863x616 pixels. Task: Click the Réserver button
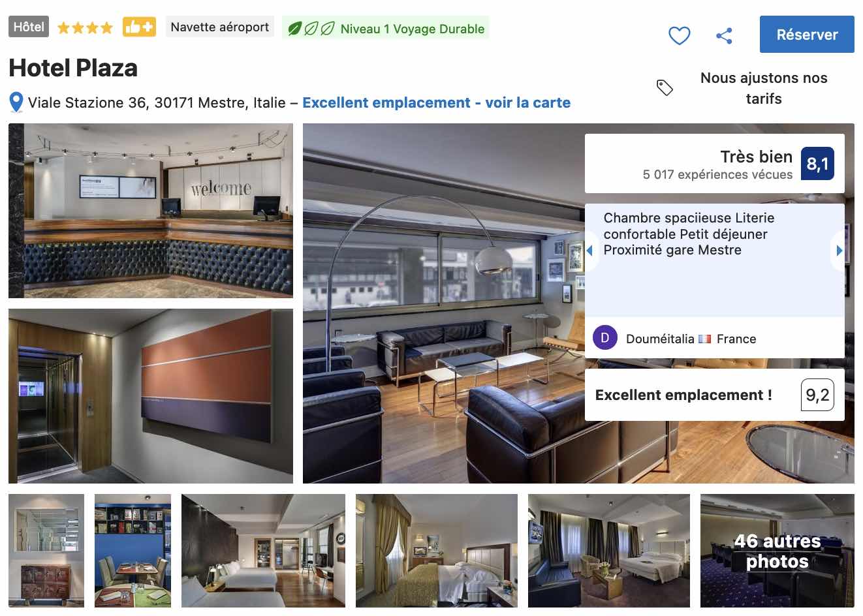pyautogui.click(x=807, y=35)
